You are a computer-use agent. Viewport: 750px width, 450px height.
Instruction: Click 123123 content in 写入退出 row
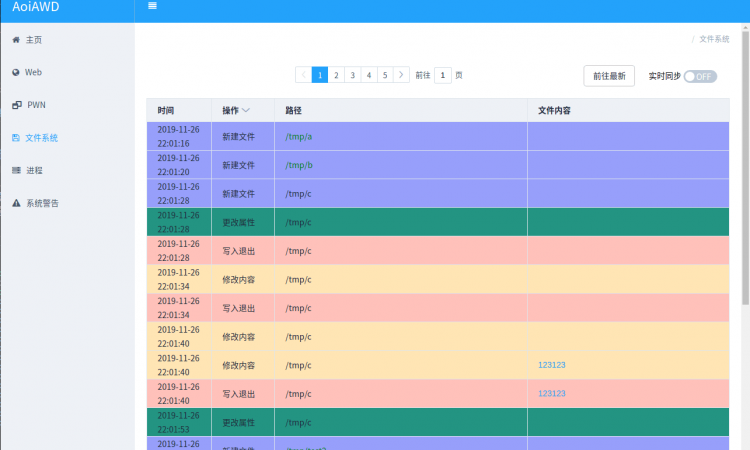551,394
